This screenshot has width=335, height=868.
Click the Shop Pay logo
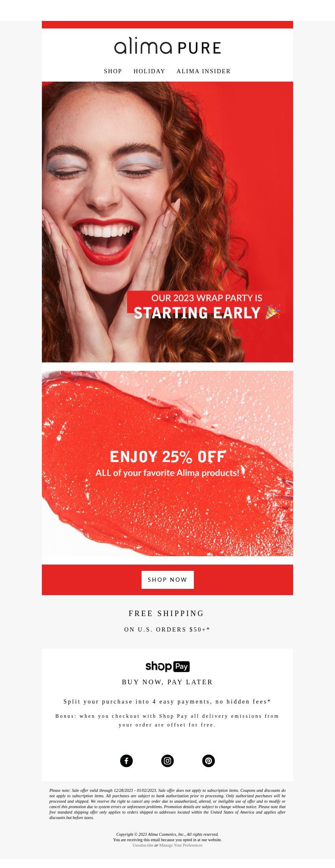[167, 666]
